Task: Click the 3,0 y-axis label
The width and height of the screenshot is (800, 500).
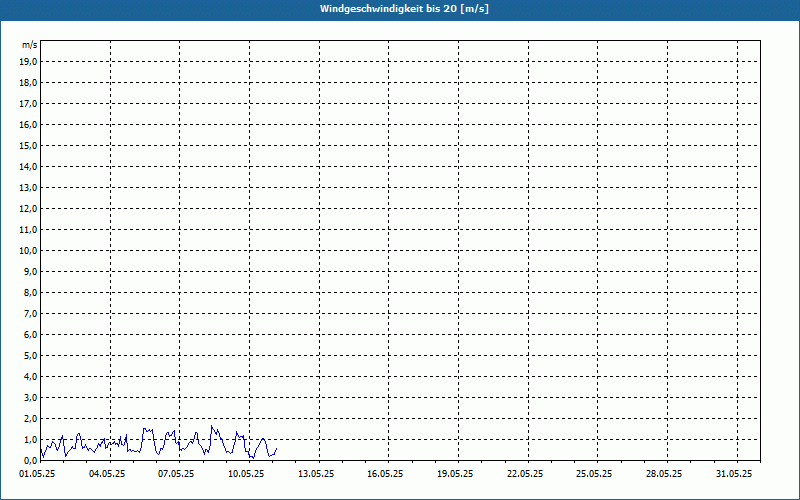Action: coord(30,397)
